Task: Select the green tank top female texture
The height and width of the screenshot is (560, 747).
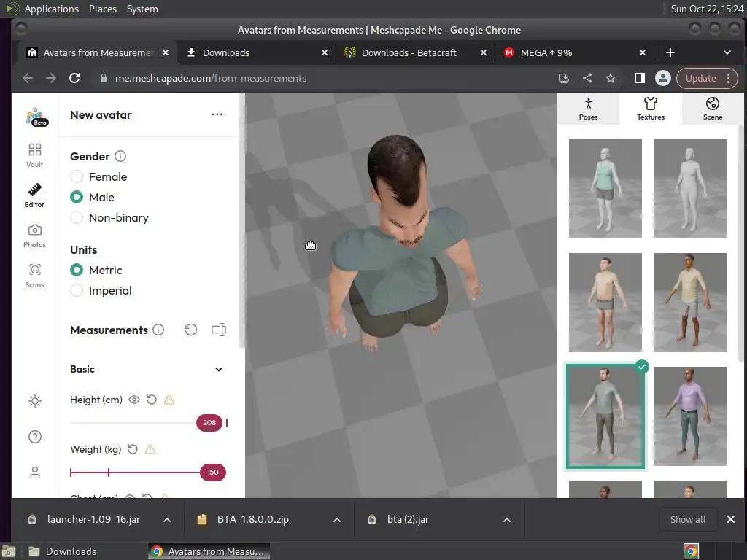Action: [x=605, y=189]
